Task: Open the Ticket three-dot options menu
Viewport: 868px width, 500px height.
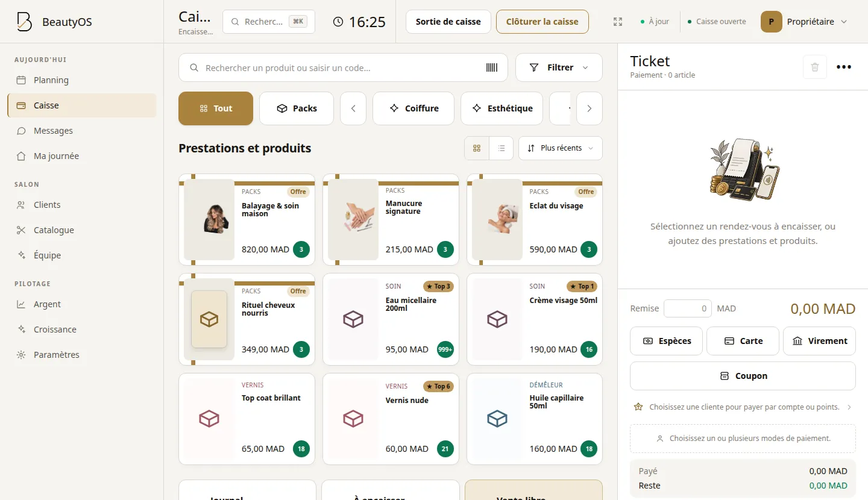Action: point(844,67)
